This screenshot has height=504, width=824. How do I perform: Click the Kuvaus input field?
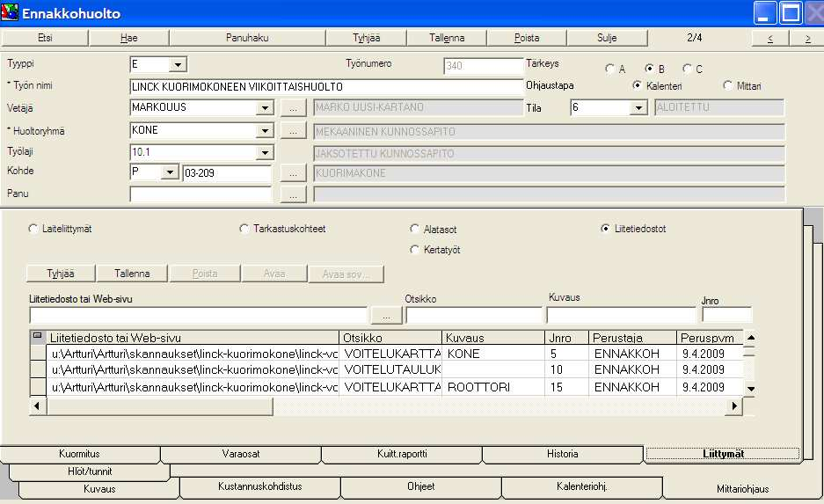click(621, 315)
